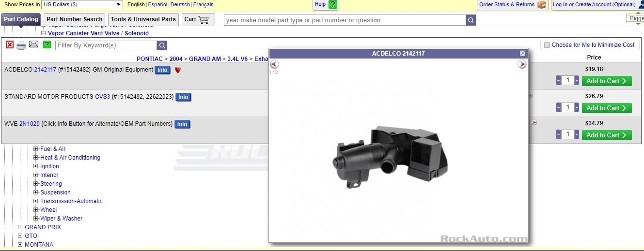Decrease quantity for the $26.79 part

click(x=558, y=108)
